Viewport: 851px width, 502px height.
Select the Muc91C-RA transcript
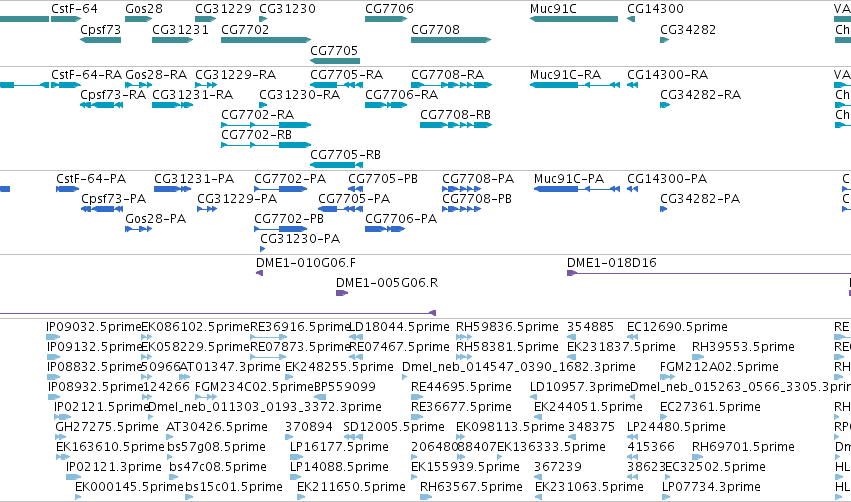click(x=575, y=85)
